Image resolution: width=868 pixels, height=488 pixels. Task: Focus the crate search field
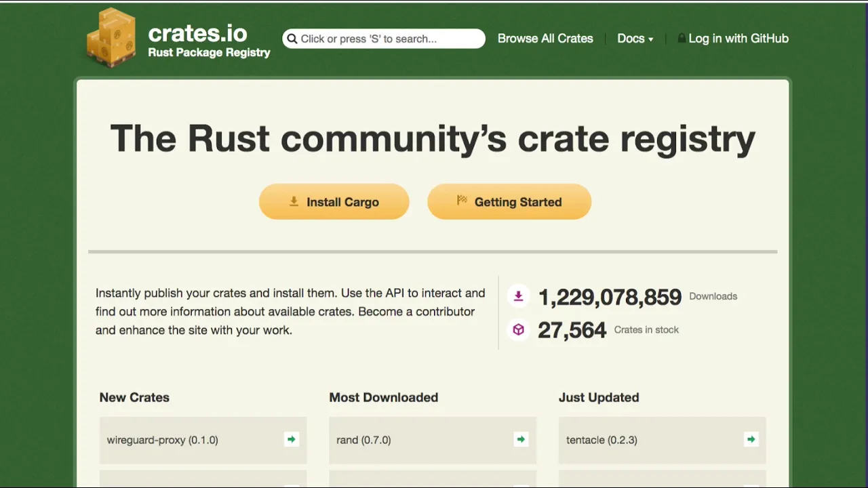pos(384,39)
